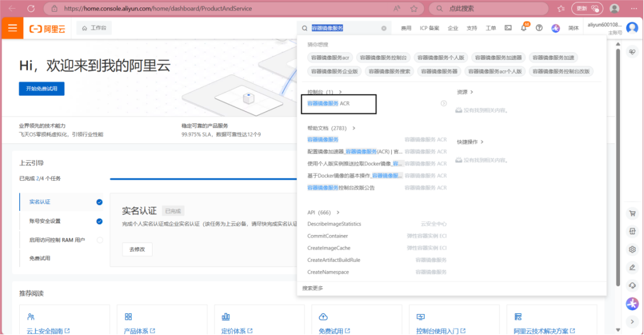644x335 pixels.
Task: Click the 开始免费试用 button
Action: pos(41,88)
